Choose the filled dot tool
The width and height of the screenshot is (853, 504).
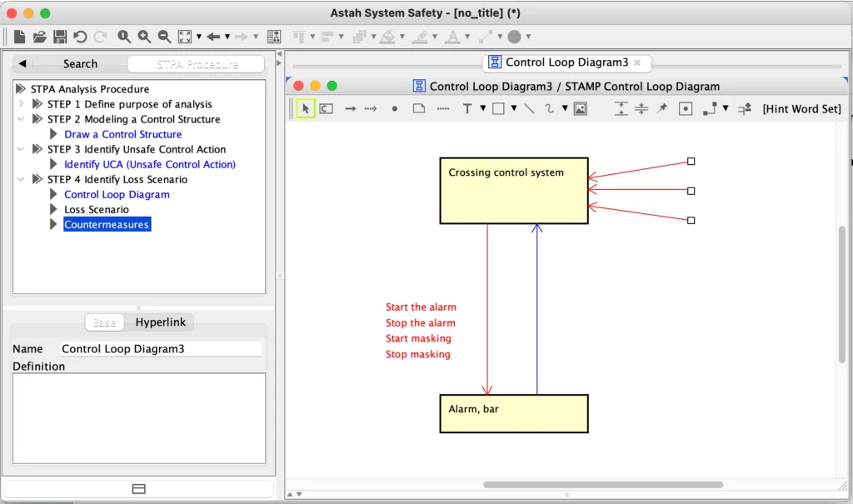click(x=394, y=109)
